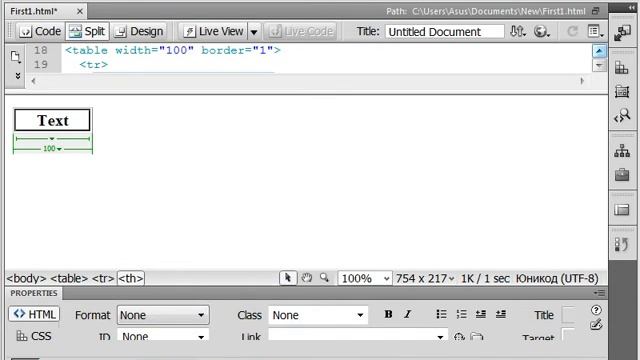Switch to Code view
The image size is (640, 360).
tap(40, 31)
